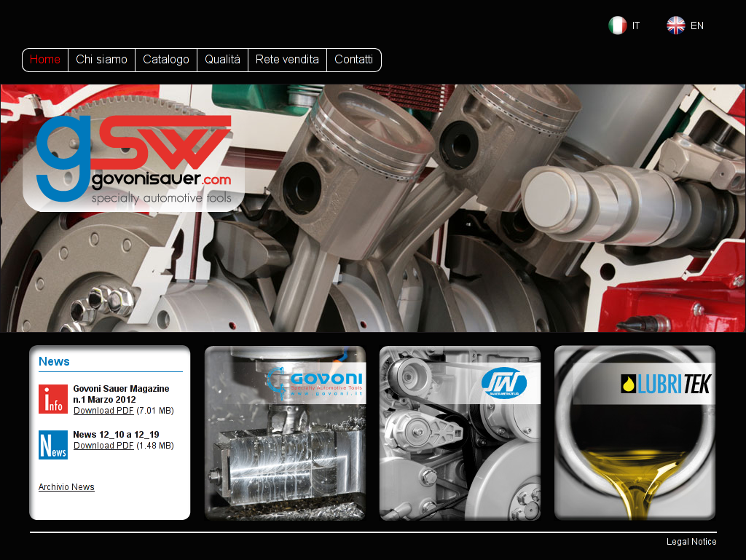This screenshot has width=746, height=560.
Task: Click the UK flag icon
Action: pos(675,25)
